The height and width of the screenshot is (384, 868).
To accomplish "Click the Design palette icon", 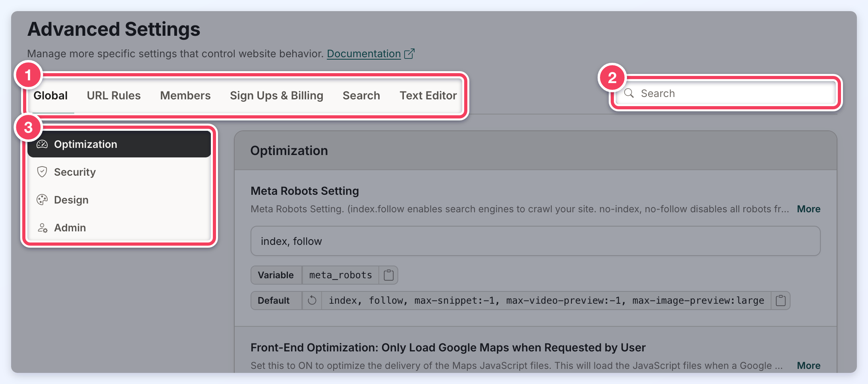I will point(42,200).
